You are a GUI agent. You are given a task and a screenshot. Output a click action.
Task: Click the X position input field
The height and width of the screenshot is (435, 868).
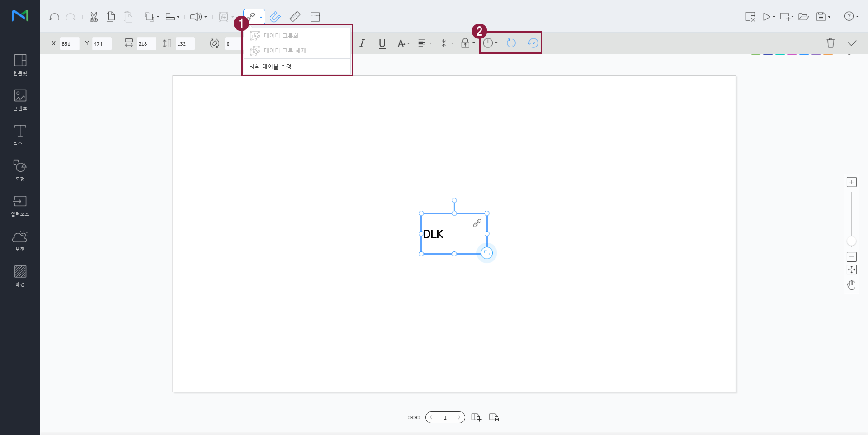click(x=70, y=44)
